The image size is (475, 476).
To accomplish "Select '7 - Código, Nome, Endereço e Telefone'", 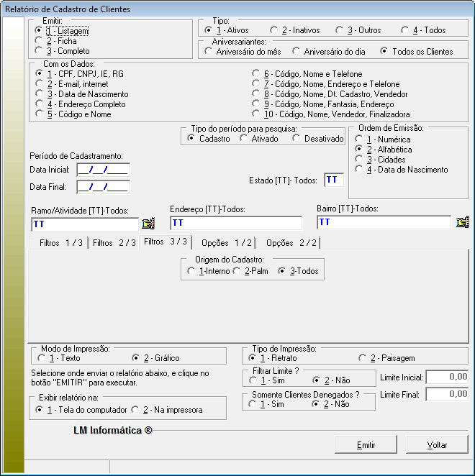I will tap(257, 84).
